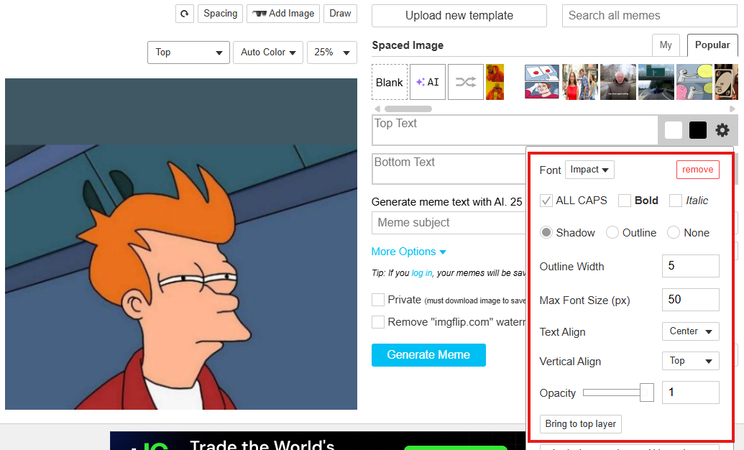Switch to the Popular templates tab
This screenshot has width=744, height=450.
click(712, 45)
